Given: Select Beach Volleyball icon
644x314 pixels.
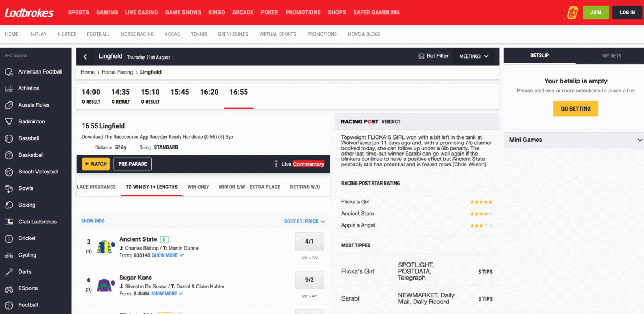Looking at the screenshot, I should [x=9, y=172].
